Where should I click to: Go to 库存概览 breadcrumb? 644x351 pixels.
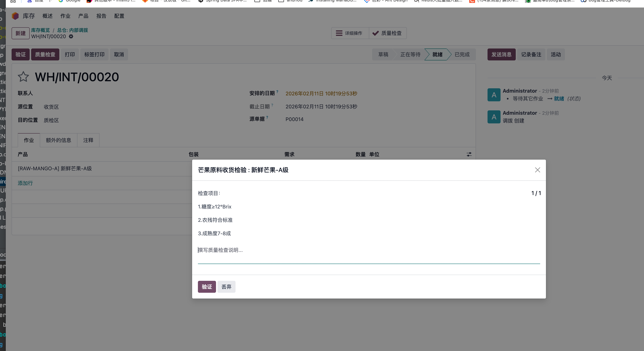[x=41, y=30]
